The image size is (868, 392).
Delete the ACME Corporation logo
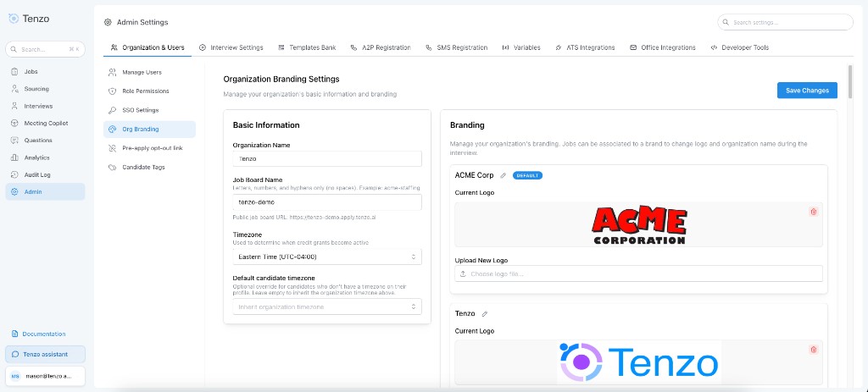813,212
